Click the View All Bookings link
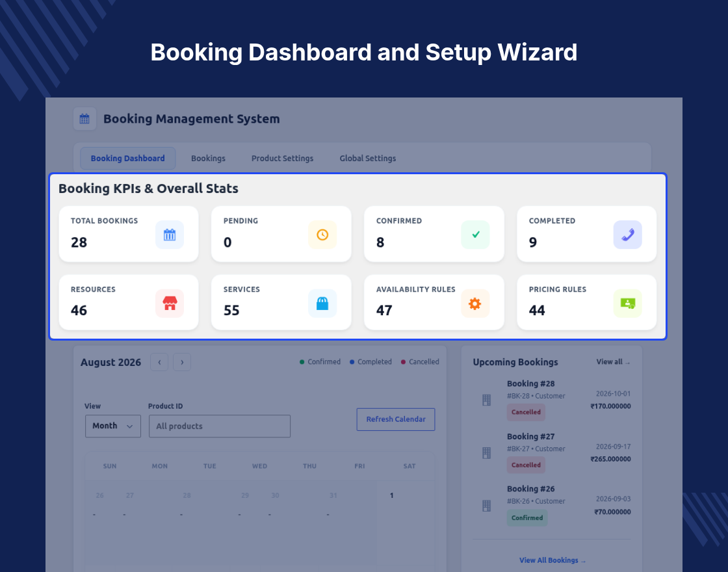The image size is (728, 572). pyautogui.click(x=552, y=560)
